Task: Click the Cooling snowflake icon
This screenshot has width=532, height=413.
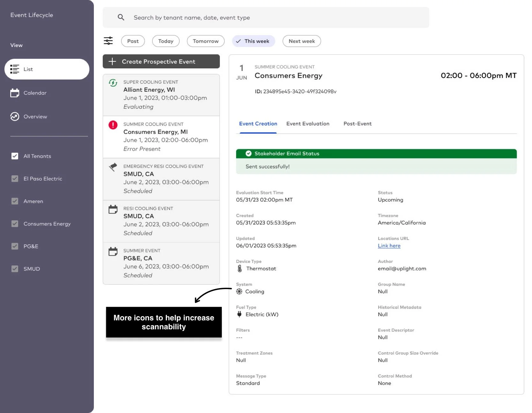Action: [239, 291]
